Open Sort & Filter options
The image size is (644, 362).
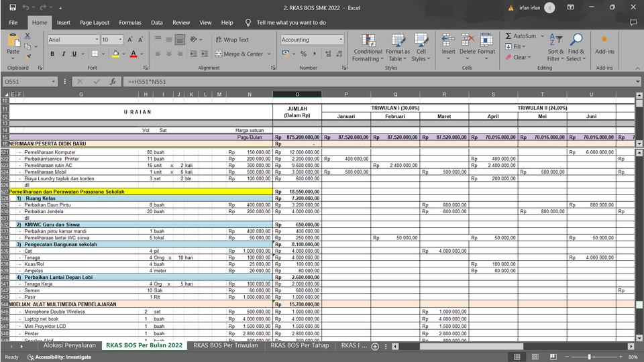click(x=555, y=47)
